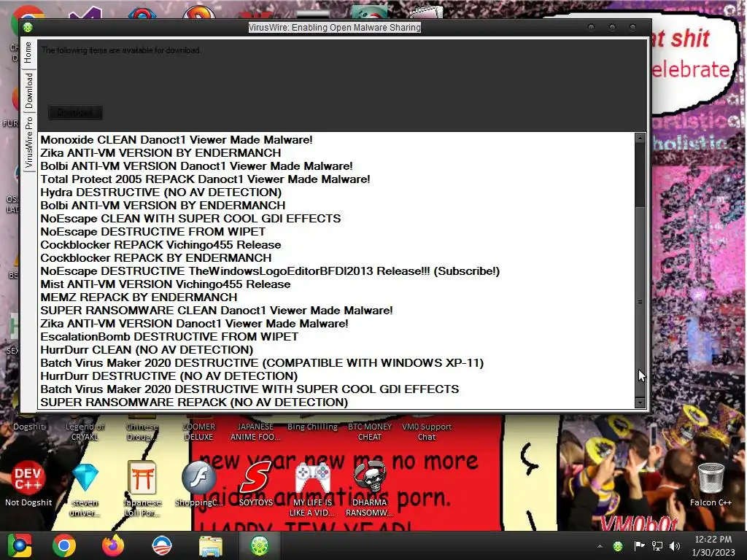Screen dimensions: 747x560
Task: Select the 'Bing Chilling' desktop label
Action: click(x=312, y=427)
